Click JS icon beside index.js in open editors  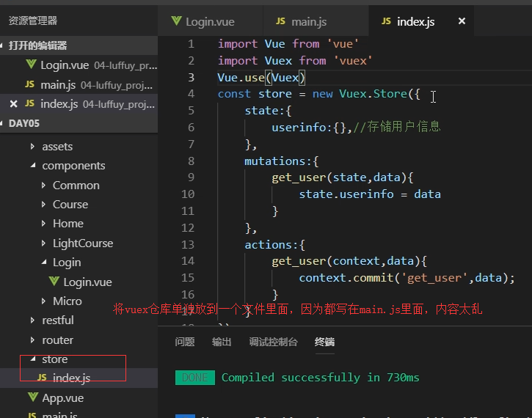30,103
